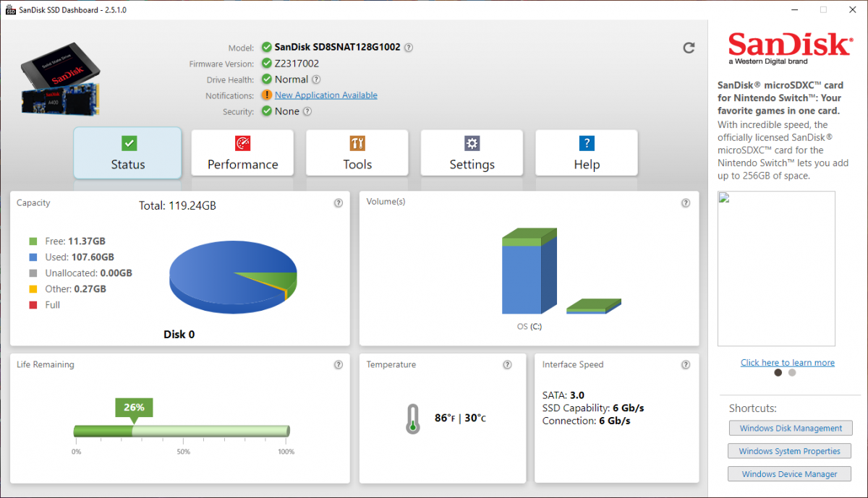Click the blue Used legend swatch

(33, 257)
